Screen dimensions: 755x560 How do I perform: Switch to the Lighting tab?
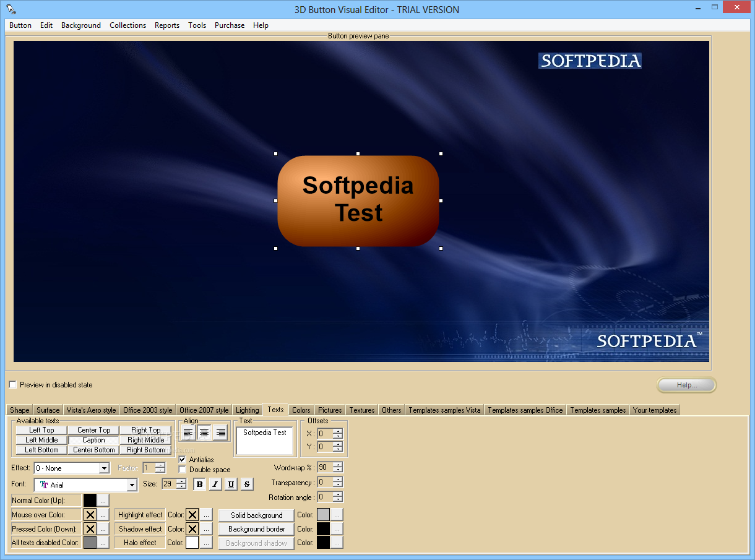(x=248, y=410)
